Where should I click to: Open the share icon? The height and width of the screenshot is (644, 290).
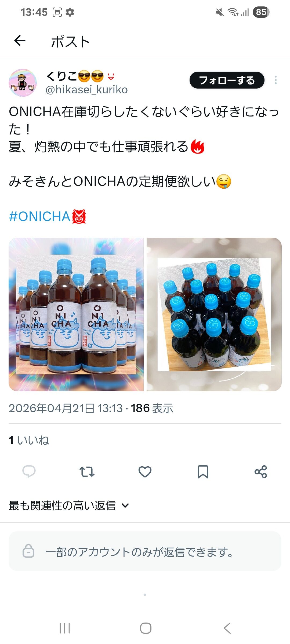[x=261, y=471]
